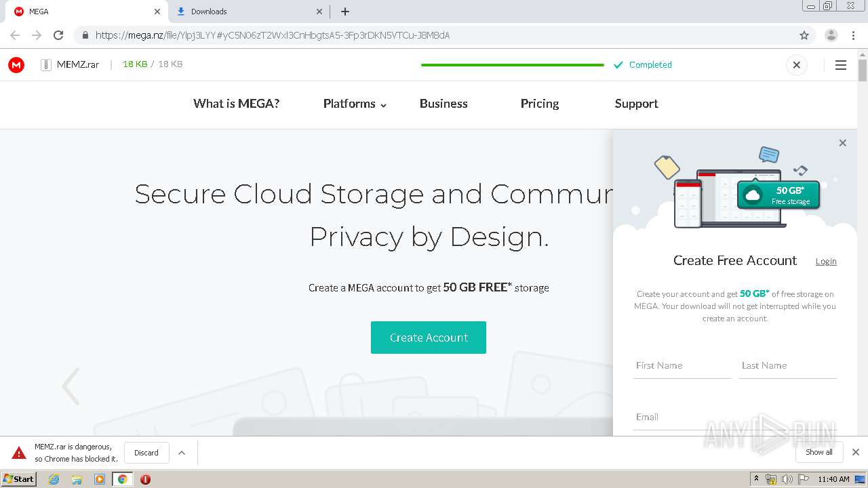This screenshot has width=868, height=488.
Task: Open Windows Explorer from the taskbar
Action: 77,479
